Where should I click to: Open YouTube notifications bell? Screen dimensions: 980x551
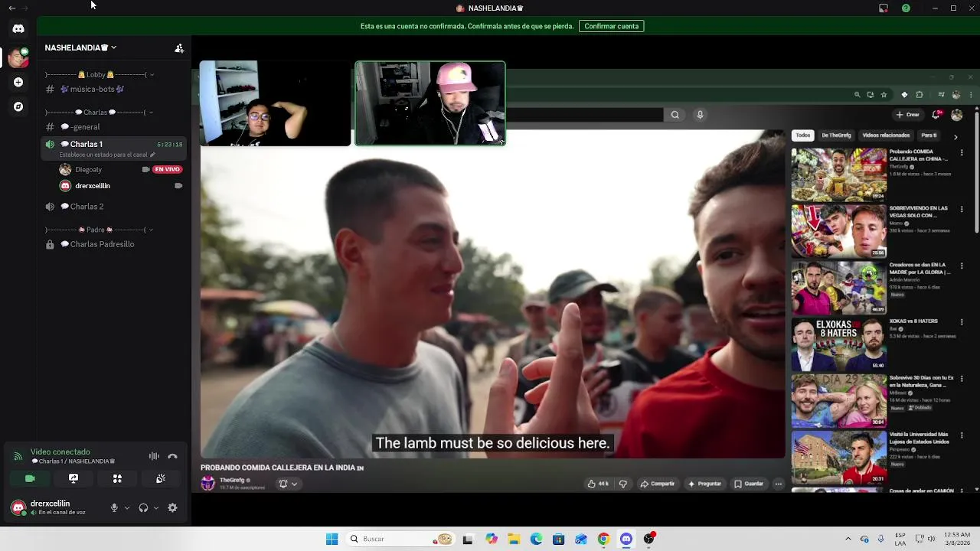936,115
